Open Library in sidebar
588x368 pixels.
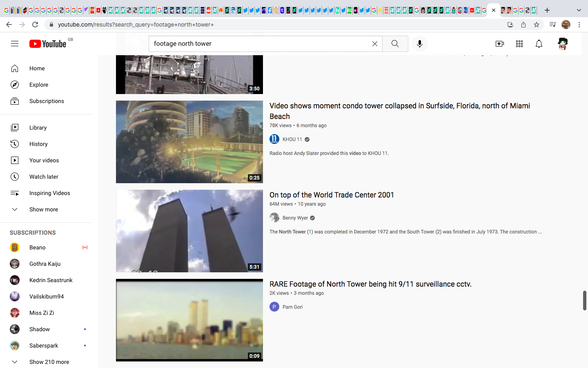[46, 128]
